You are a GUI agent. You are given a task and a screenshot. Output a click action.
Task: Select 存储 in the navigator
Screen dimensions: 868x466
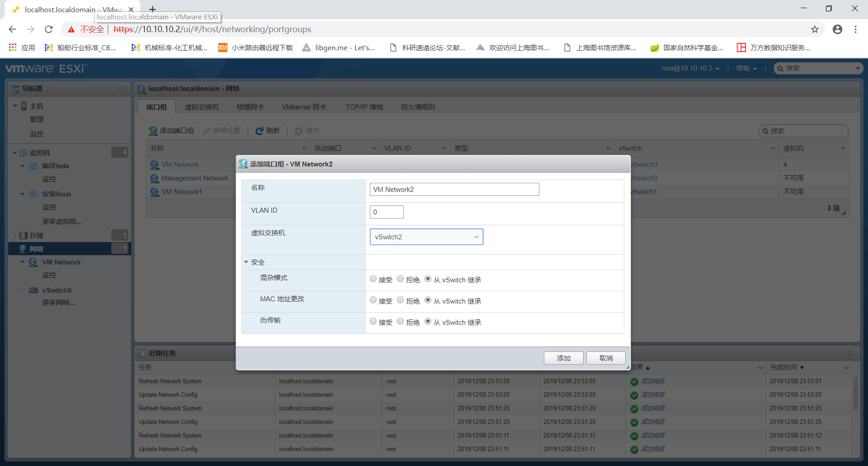36,236
